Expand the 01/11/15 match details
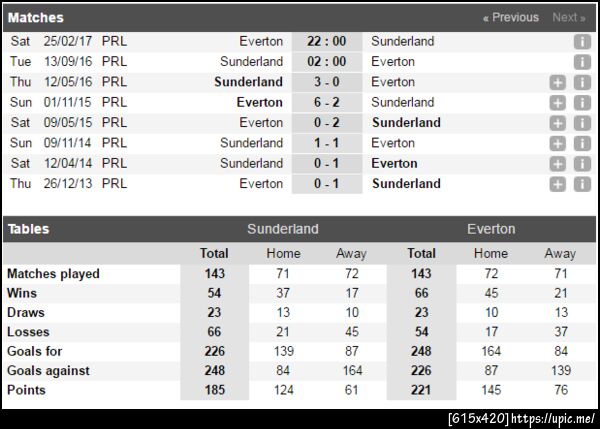600x429 pixels. click(x=558, y=103)
